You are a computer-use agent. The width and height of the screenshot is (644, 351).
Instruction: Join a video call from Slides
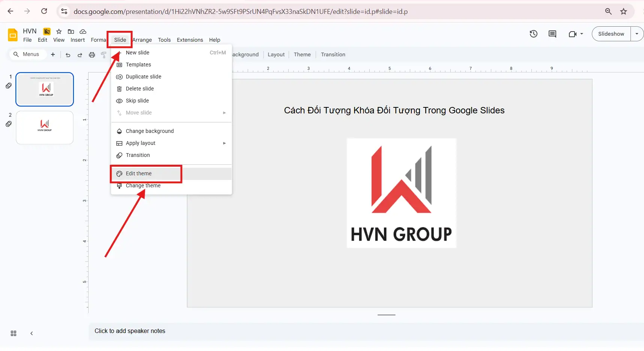coord(573,34)
